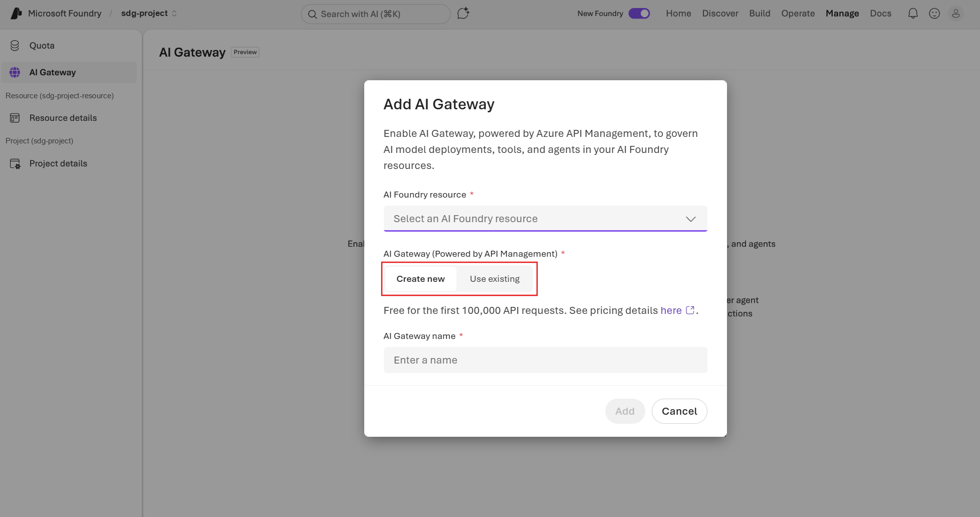Click the Resource details icon
The image size is (980, 517).
pyautogui.click(x=15, y=118)
